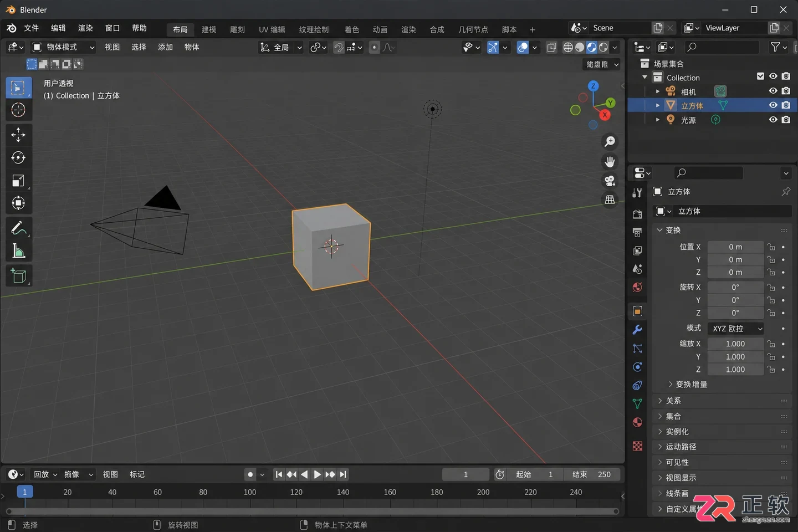Open the 物体模式 mode dropdown

tap(63, 47)
